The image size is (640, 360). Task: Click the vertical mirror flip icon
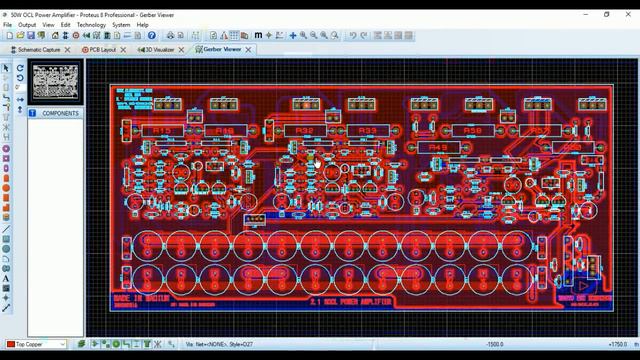pos(20,109)
